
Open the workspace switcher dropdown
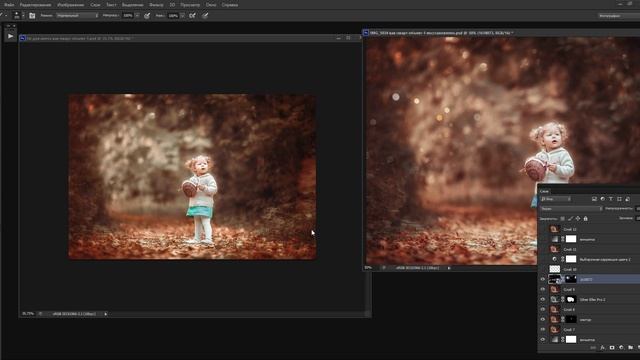pos(619,16)
